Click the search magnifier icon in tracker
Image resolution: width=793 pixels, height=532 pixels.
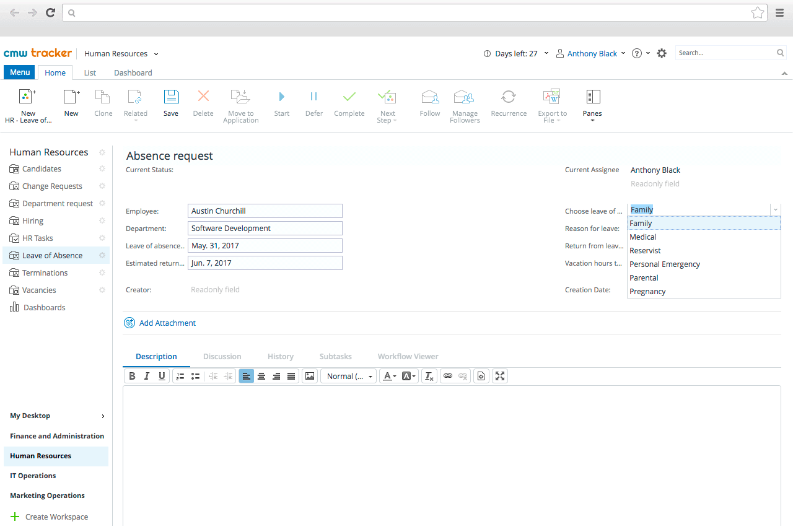point(781,53)
